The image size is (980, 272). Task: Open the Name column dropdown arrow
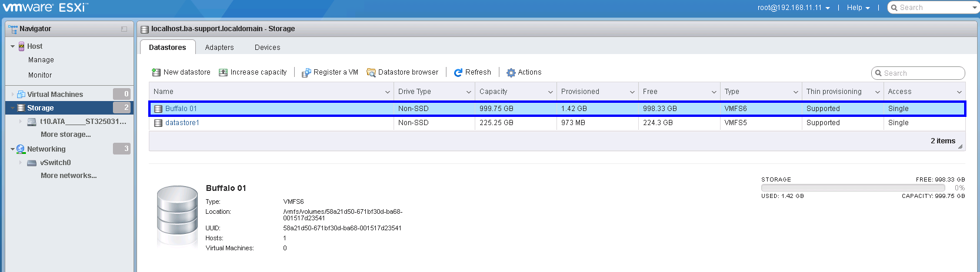pos(387,92)
